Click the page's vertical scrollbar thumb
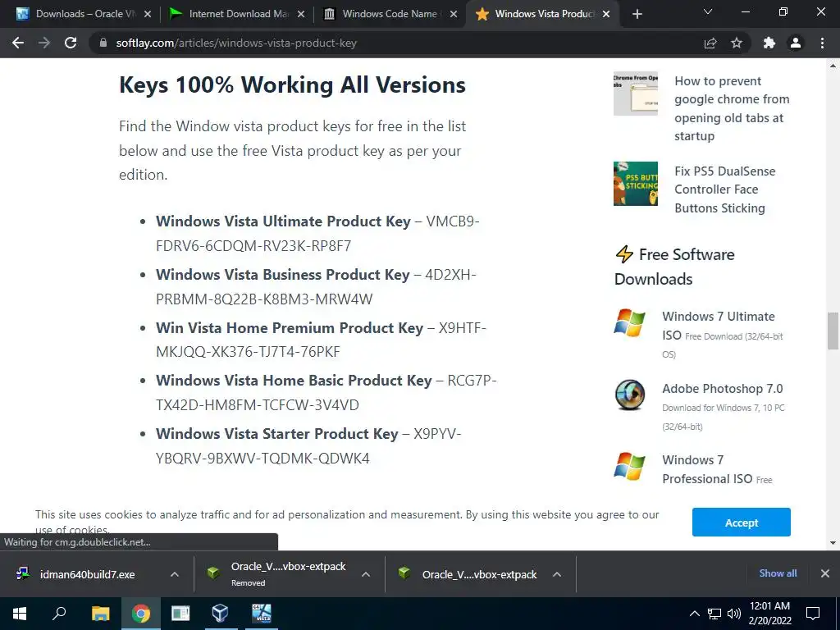840x630 pixels. pyautogui.click(x=833, y=331)
